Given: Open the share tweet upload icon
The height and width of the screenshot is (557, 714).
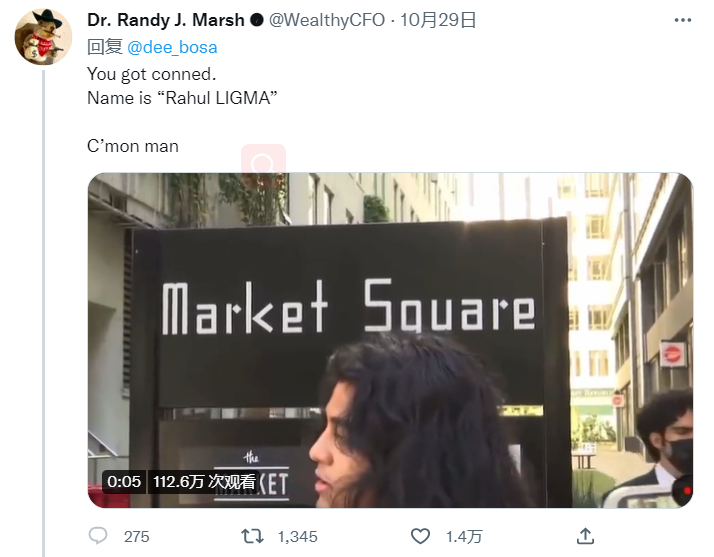Looking at the screenshot, I should (586, 536).
